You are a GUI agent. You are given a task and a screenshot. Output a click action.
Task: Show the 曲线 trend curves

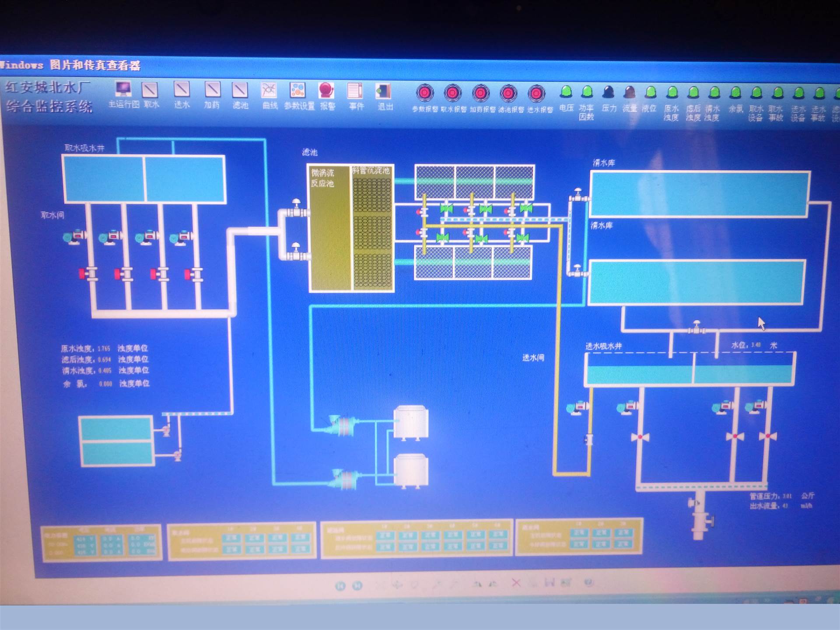(269, 91)
